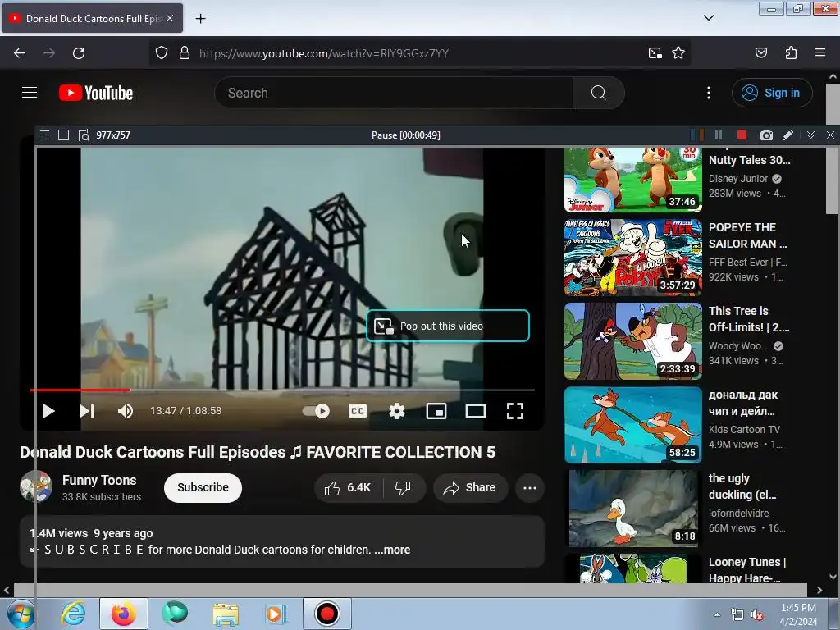The height and width of the screenshot is (630, 840).
Task: Collapse the recorder toolbar chevron
Action: pyautogui.click(x=810, y=135)
